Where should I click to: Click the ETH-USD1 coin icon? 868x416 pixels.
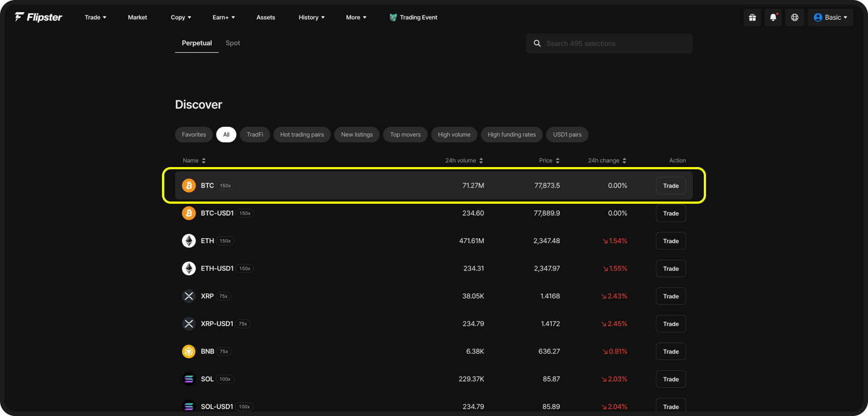pos(189,269)
